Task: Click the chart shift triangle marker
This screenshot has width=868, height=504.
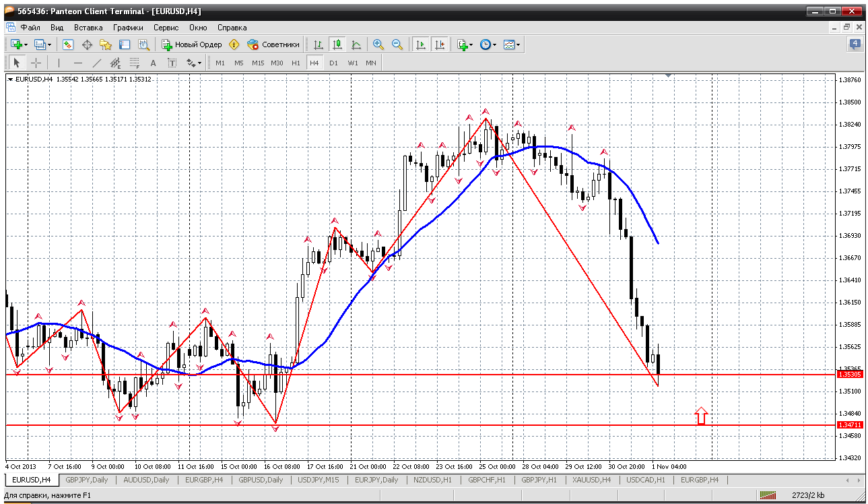Action: pyautogui.click(x=668, y=76)
